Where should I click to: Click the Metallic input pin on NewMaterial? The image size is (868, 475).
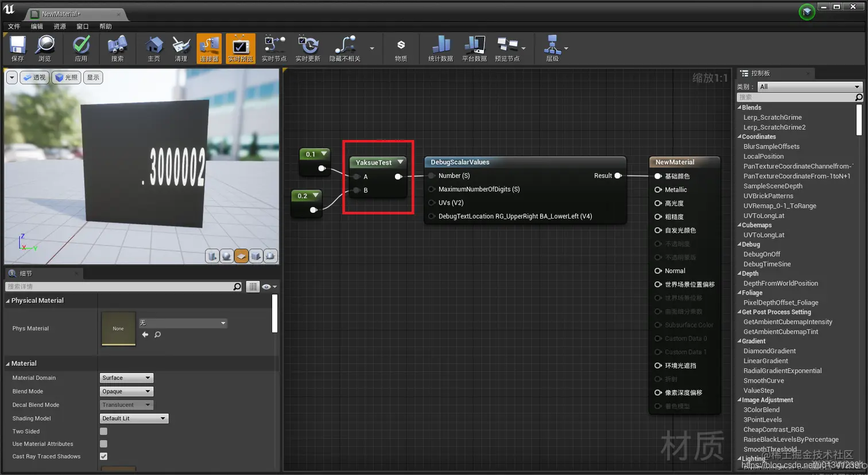click(x=658, y=190)
